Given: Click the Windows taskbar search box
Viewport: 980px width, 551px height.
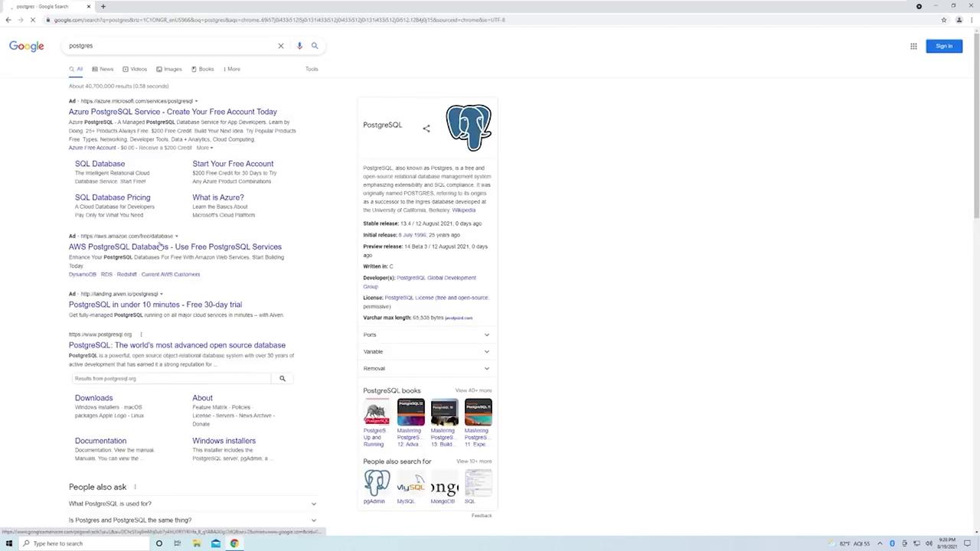Looking at the screenshot, I should (84, 543).
